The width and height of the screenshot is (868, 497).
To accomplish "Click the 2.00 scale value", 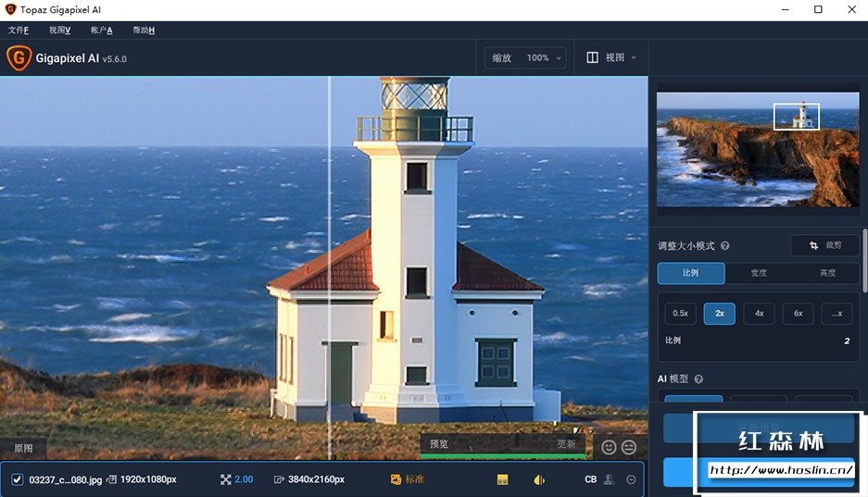I will [244, 479].
